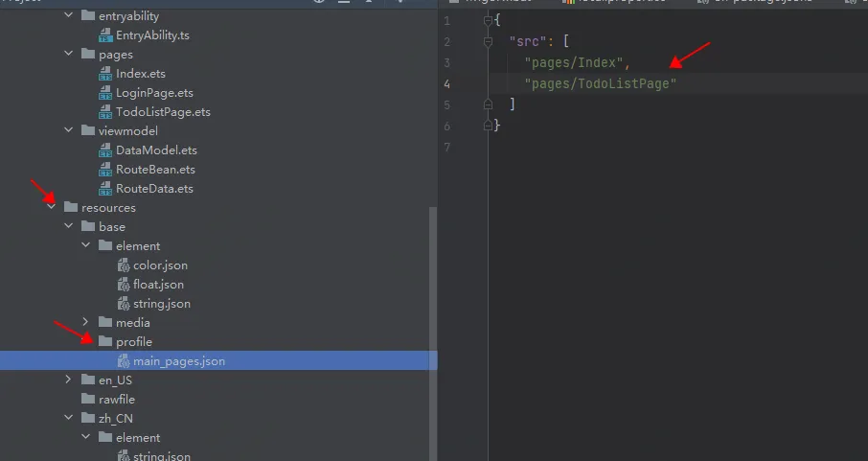The height and width of the screenshot is (461, 868).
Task: Select string.json under base element
Action: pos(162,304)
